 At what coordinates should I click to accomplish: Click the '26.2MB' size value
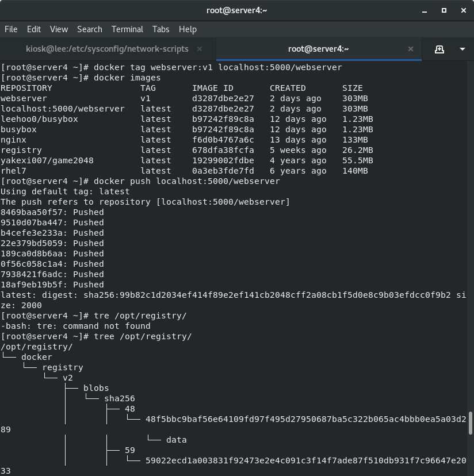click(x=358, y=150)
